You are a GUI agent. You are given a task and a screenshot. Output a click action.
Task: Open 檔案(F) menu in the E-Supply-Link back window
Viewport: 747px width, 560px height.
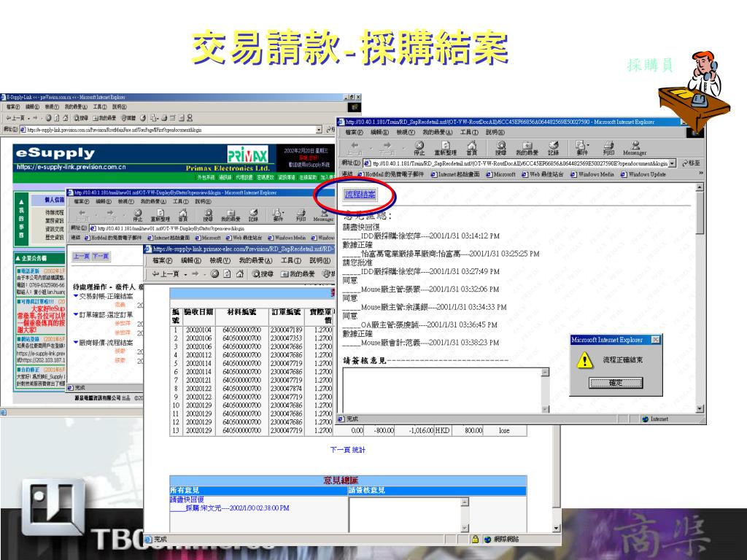point(13,106)
